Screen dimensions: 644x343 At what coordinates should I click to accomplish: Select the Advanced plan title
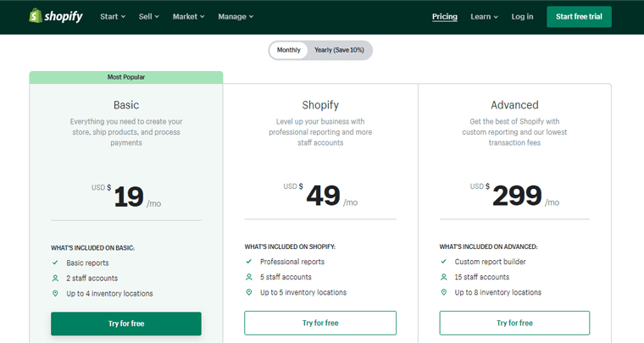[514, 105]
